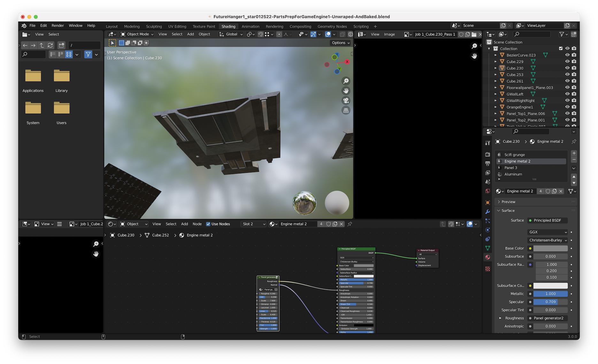Open the Texture properties checker icon
598x364 pixels.
pos(487,269)
